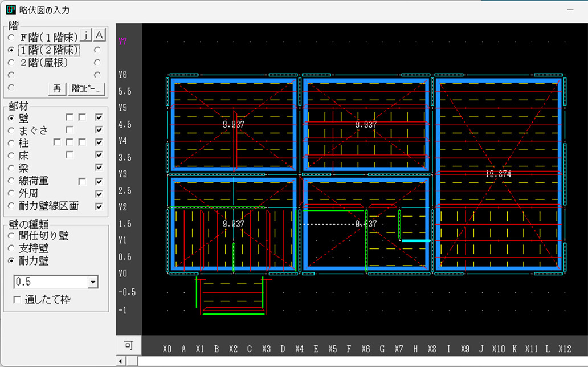Click the horizontal scrollbar thumb
The width and height of the screenshot is (588, 367).
coord(131,361)
